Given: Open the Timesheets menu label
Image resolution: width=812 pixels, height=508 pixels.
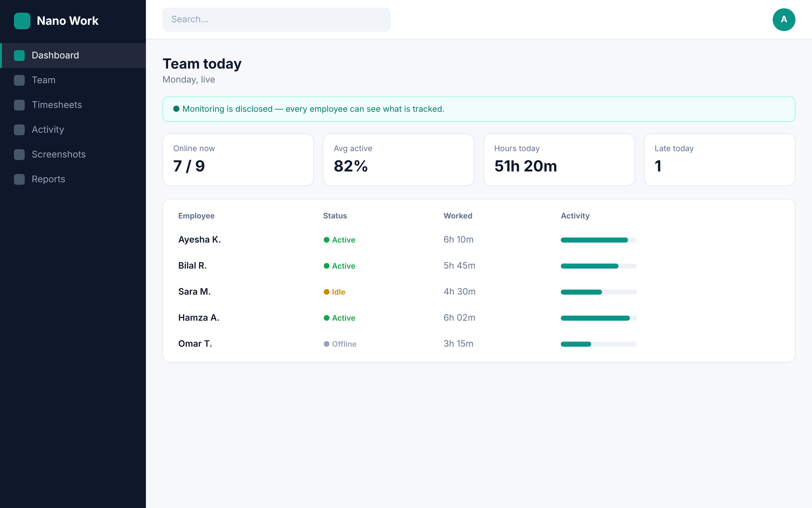Looking at the screenshot, I should [57, 105].
